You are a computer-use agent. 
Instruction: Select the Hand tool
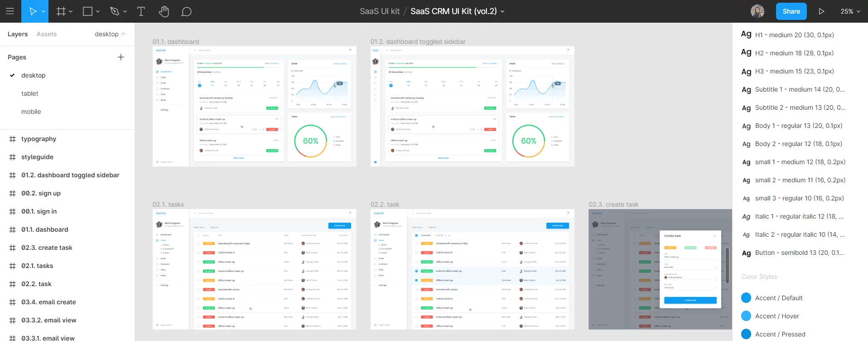(164, 11)
